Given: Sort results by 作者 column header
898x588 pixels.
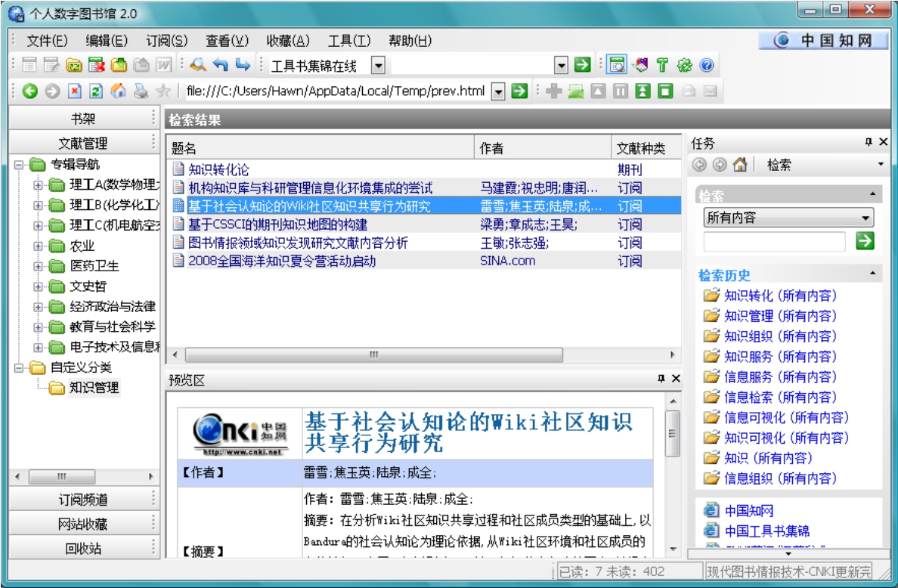Looking at the screenshot, I should [543, 148].
